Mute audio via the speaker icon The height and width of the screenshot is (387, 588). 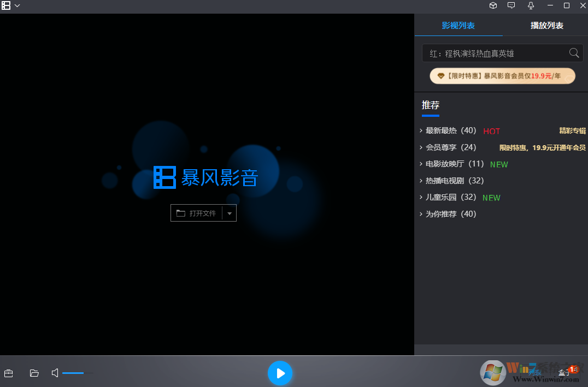[x=54, y=373]
